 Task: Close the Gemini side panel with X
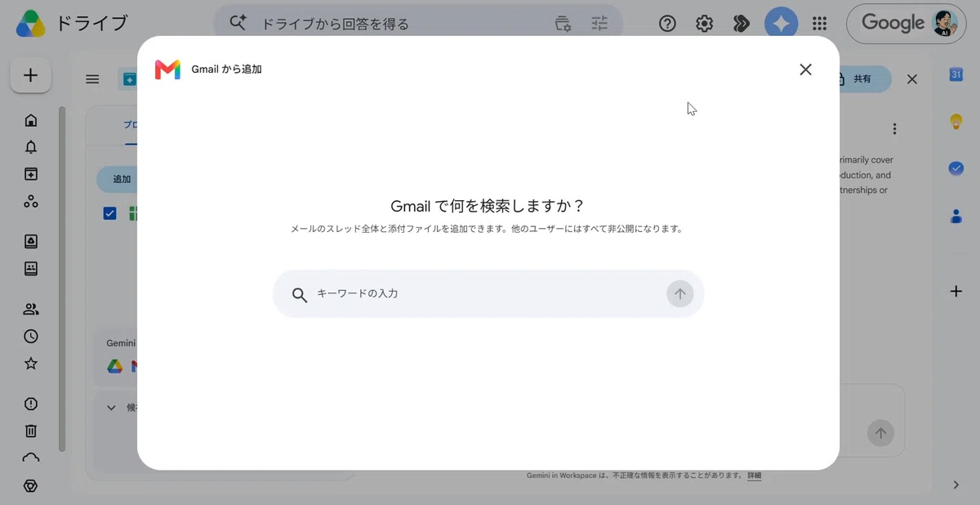(x=912, y=79)
